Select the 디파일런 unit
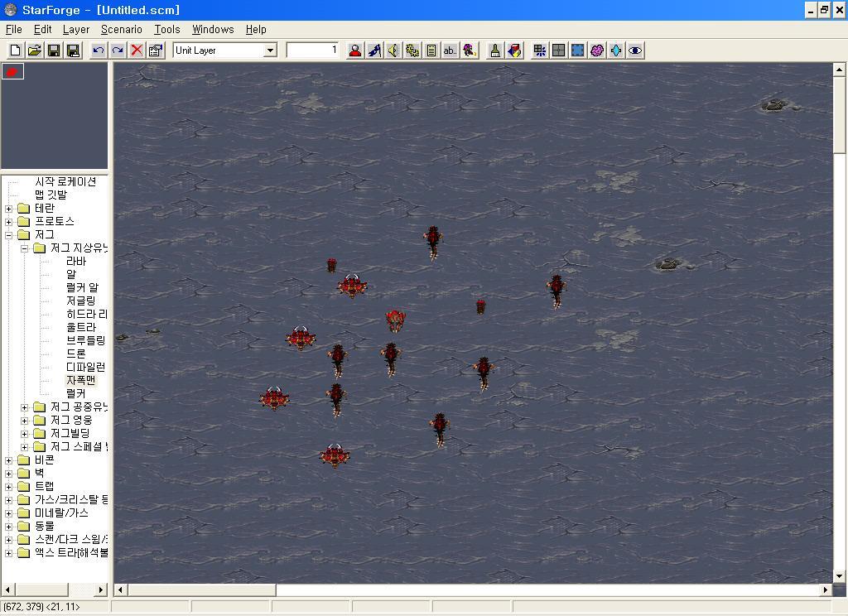This screenshot has width=848, height=616. [x=85, y=367]
